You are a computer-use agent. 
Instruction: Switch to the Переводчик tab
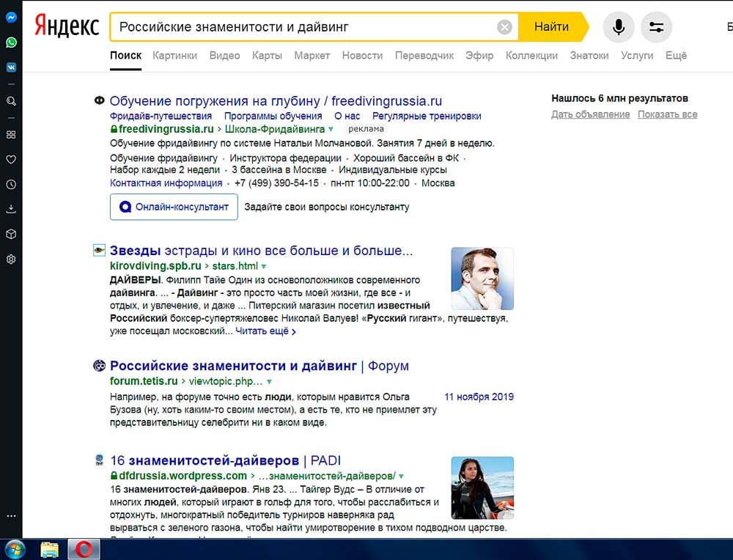click(424, 56)
